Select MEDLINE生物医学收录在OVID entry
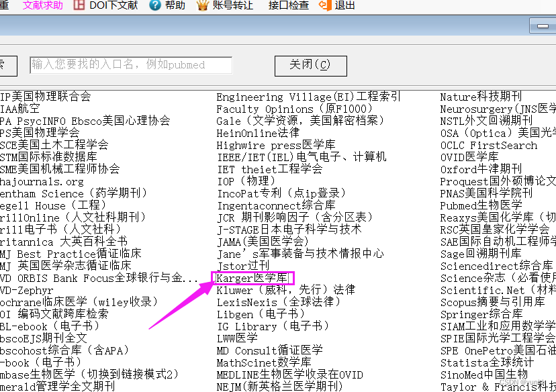This screenshot has width=556, height=392. pyautogui.click(x=289, y=375)
